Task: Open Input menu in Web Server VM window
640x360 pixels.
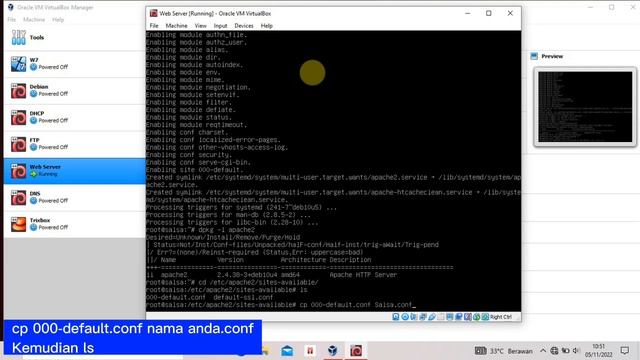Action: [x=220, y=26]
